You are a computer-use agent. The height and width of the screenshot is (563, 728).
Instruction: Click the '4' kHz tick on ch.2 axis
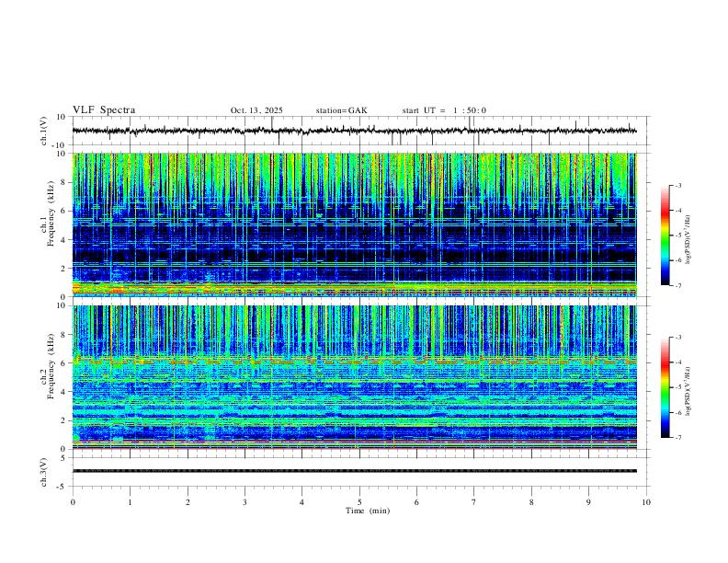pos(63,392)
